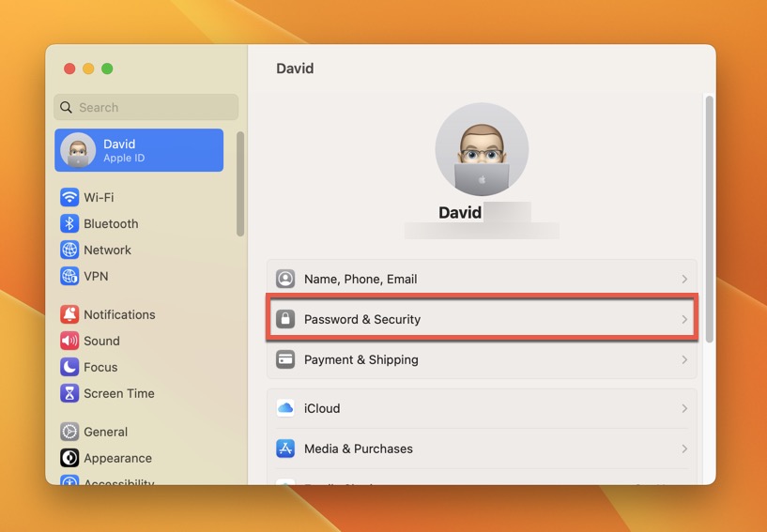Image resolution: width=767 pixels, height=532 pixels.
Task: Click the Media & Purchases App Store icon
Action: [285, 448]
